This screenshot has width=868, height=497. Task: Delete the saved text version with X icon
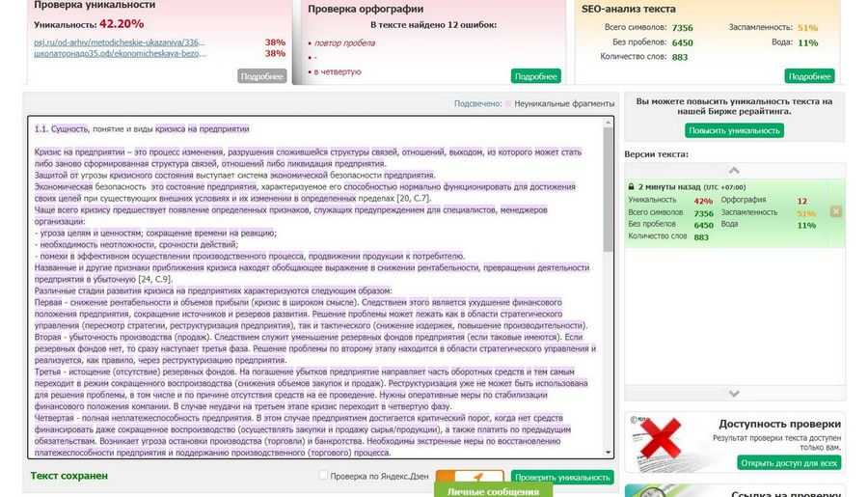click(x=835, y=211)
